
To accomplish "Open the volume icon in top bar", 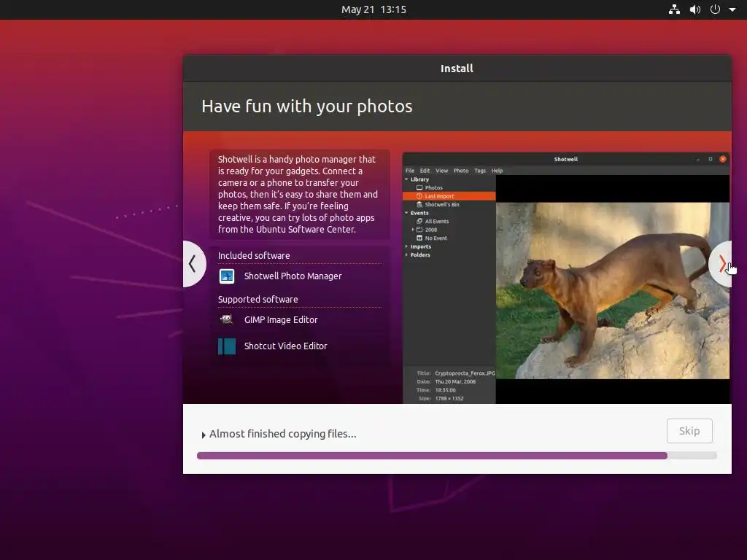I will click(x=695, y=9).
